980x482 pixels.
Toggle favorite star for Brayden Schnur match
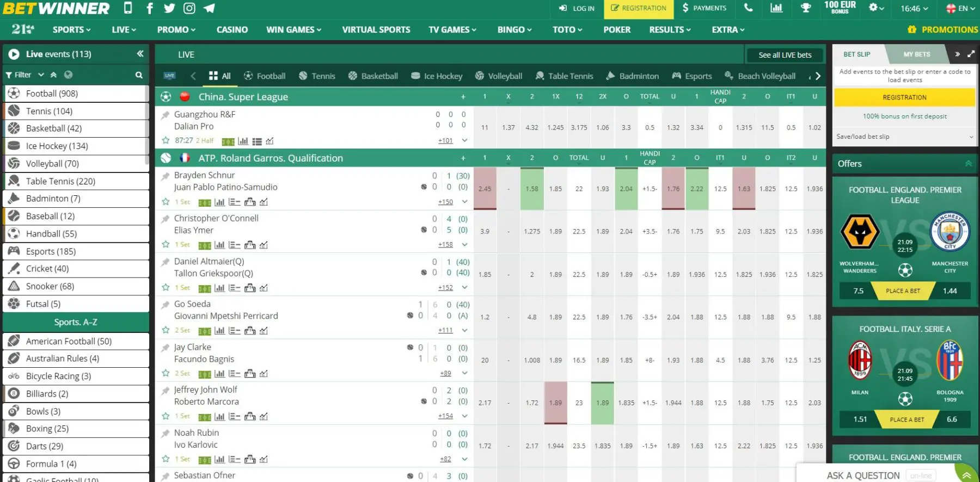pyautogui.click(x=166, y=202)
